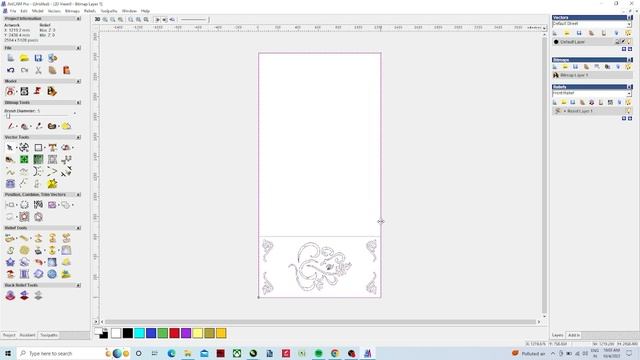Toggle visibility bulb of Relief Layer 1
The width and height of the screenshot is (640, 360).
click(629, 111)
